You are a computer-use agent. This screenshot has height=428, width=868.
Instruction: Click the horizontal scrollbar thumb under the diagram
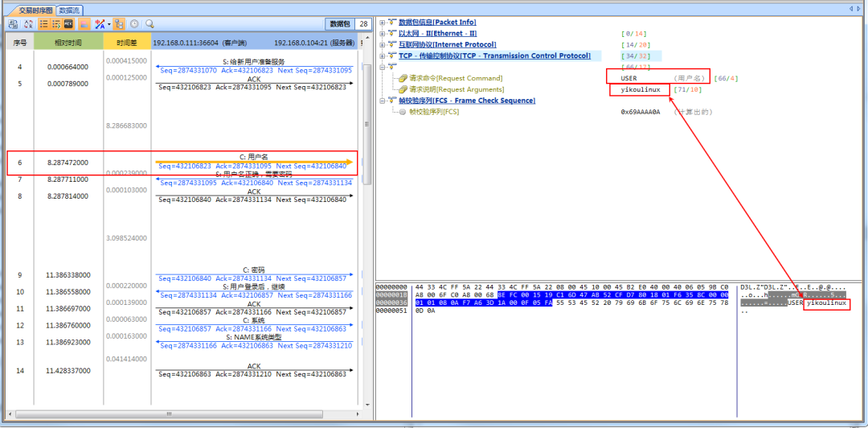[169, 414]
